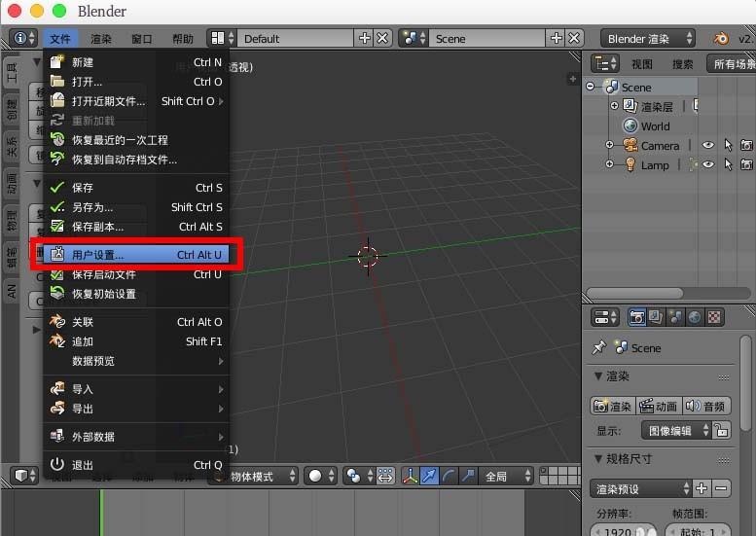The image size is (756, 536).
Task: Open User Preferences (用户设置) menu entry
Action: pyautogui.click(x=136, y=255)
